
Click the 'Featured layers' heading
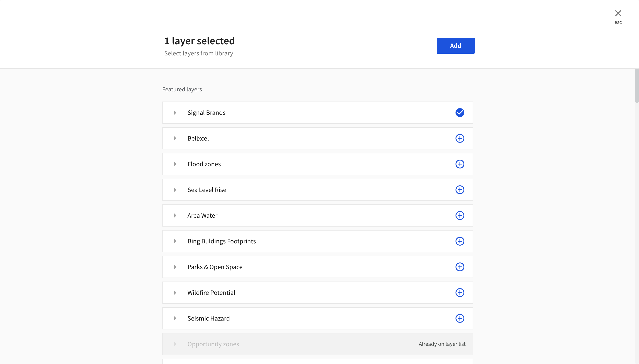coord(182,89)
